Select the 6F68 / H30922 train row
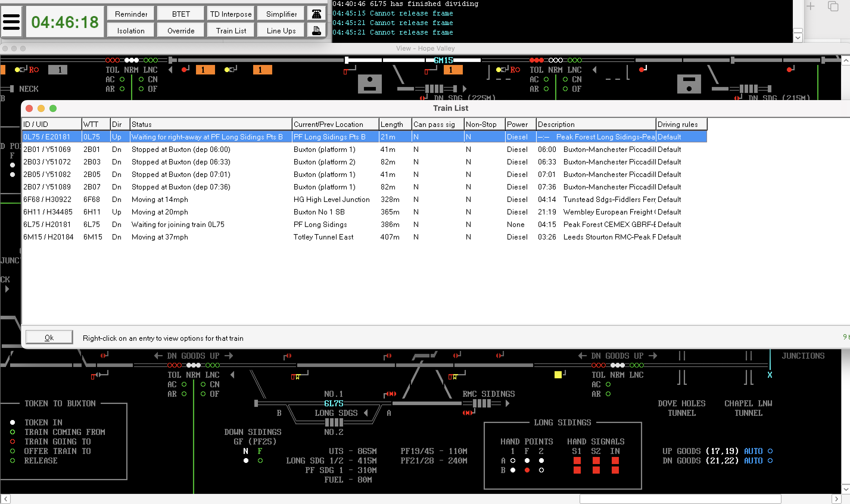 pos(364,199)
